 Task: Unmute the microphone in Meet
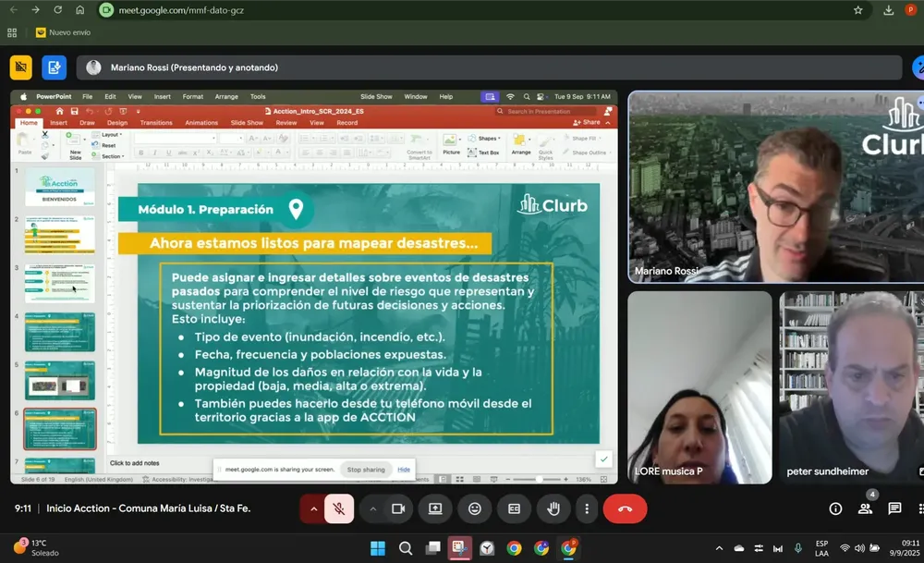pos(339,508)
